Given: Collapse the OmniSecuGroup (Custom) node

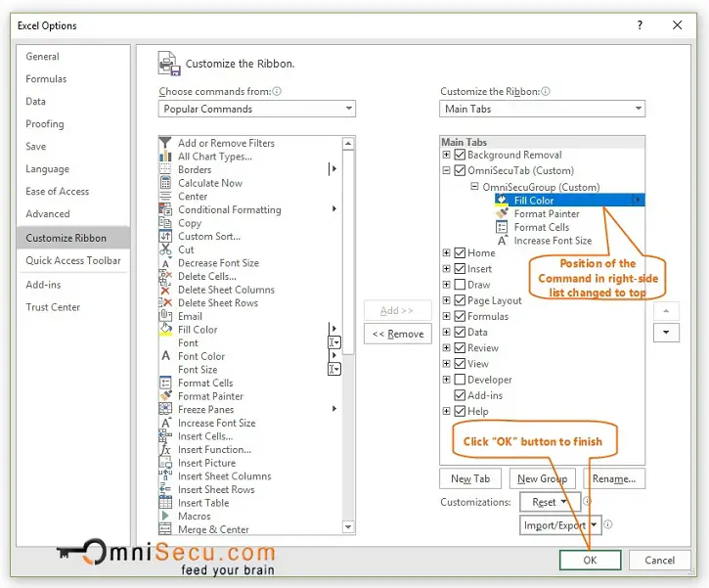Looking at the screenshot, I should 474,186.
